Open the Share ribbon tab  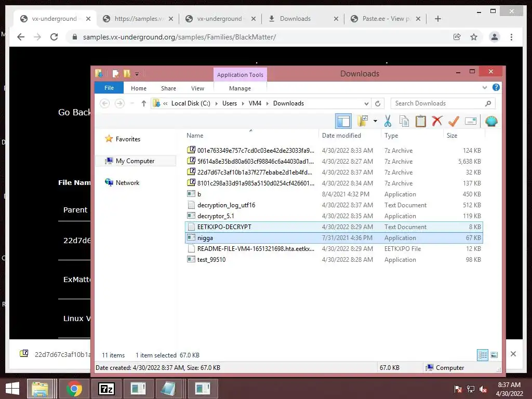pyautogui.click(x=168, y=88)
